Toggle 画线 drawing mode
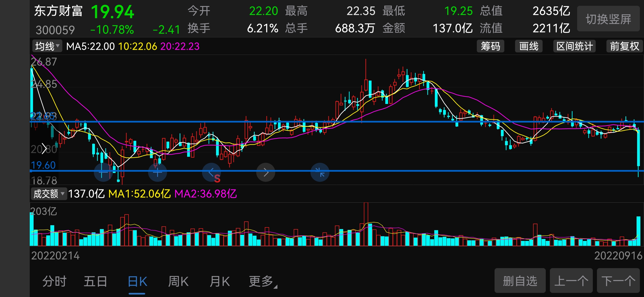This screenshot has height=297, width=644. point(529,46)
